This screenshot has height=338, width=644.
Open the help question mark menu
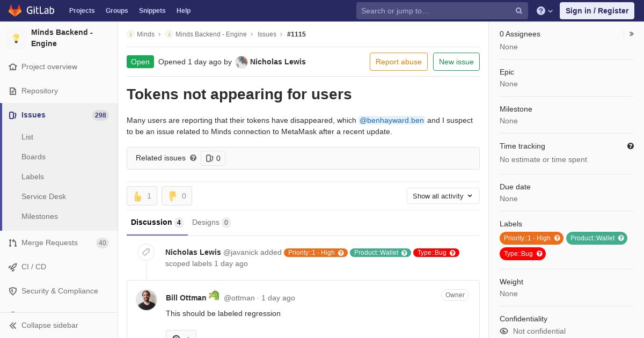click(x=545, y=11)
